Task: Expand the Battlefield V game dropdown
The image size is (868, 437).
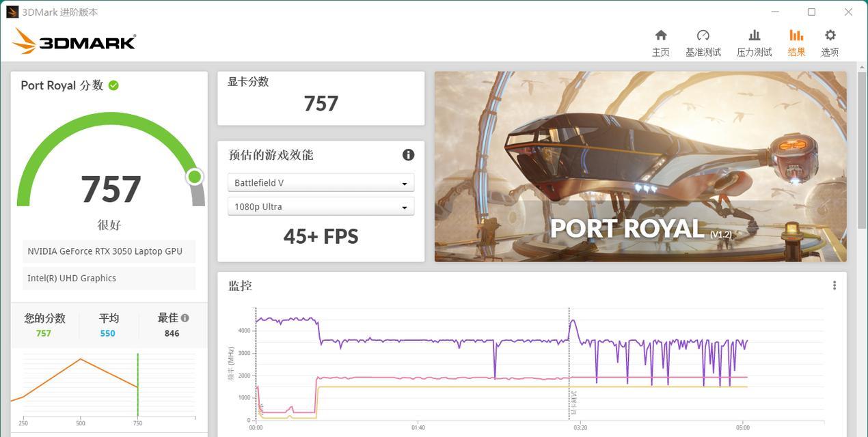Action: pyautogui.click(x=321, y=183)
